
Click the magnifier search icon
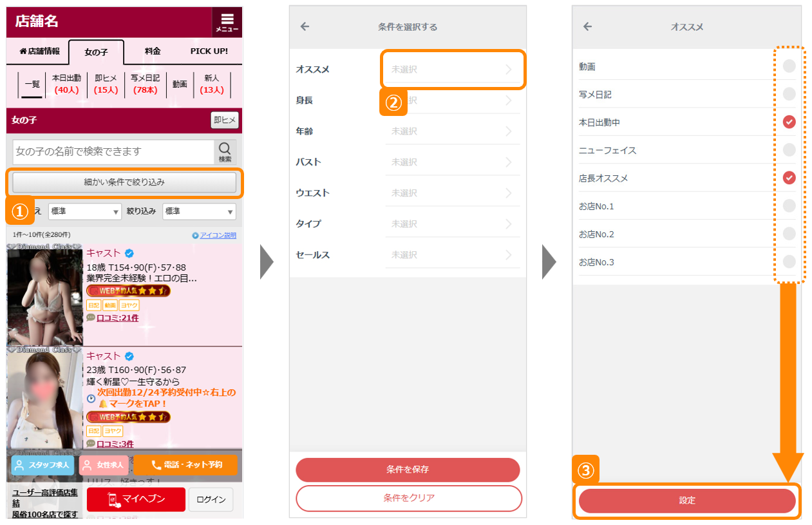coord(225,151)
